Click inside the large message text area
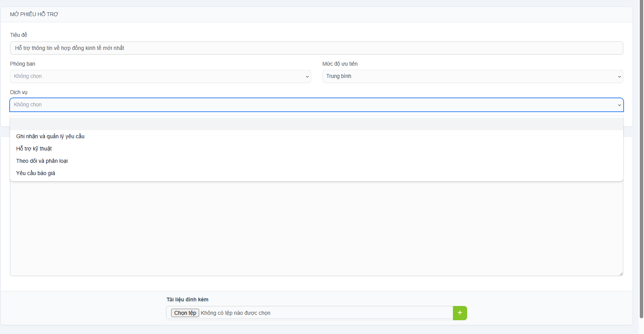The height and width of the screenshot is (334, 644). click(316, 230)
